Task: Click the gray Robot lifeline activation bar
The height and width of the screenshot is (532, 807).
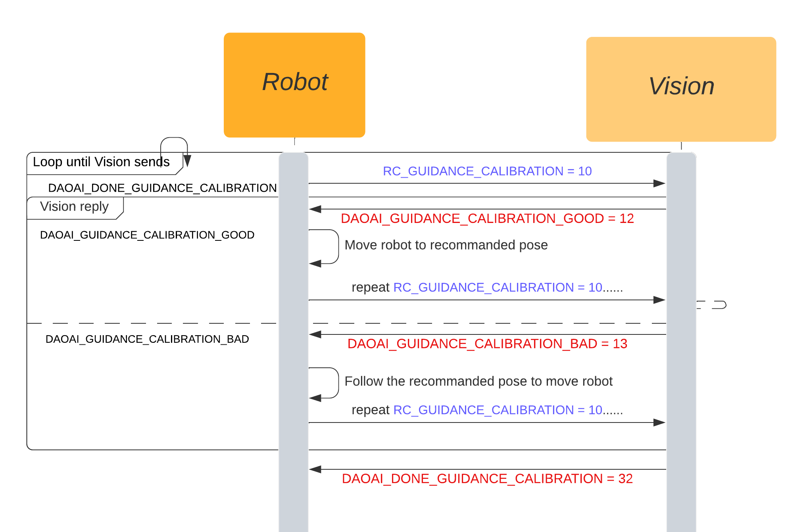Action: tap(294, 342)
